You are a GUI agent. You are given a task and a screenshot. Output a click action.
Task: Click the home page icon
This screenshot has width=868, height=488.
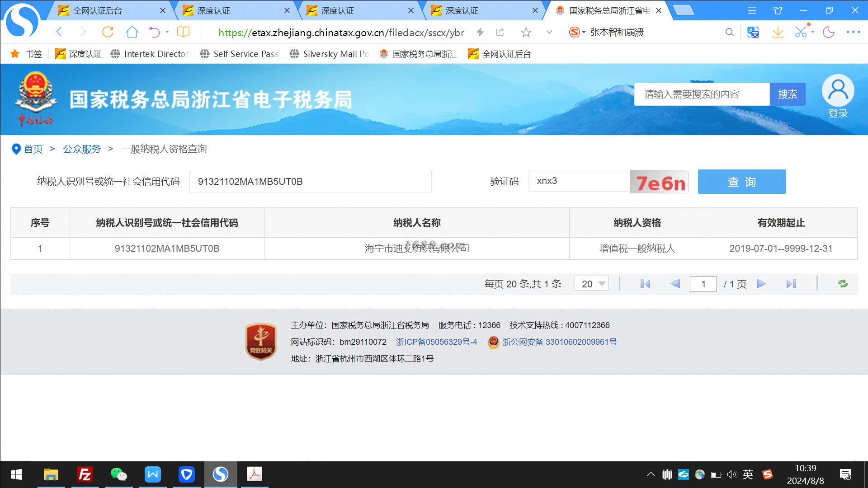click(x=132, y=32)
